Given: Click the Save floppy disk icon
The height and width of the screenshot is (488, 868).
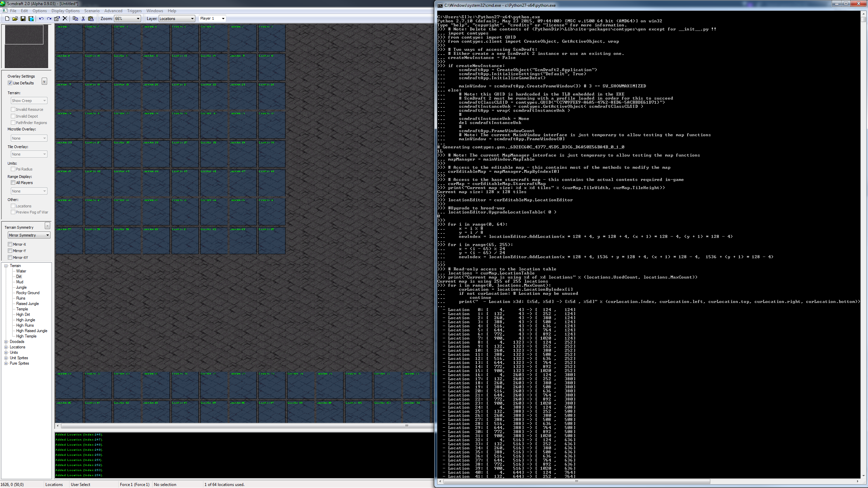Looking at the screenshot, I should point(23,19).
